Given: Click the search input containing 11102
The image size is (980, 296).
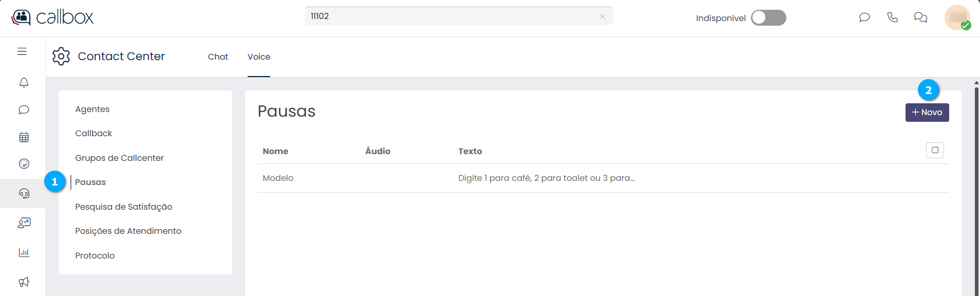Looking at the screenshot, I should (452, 16).
